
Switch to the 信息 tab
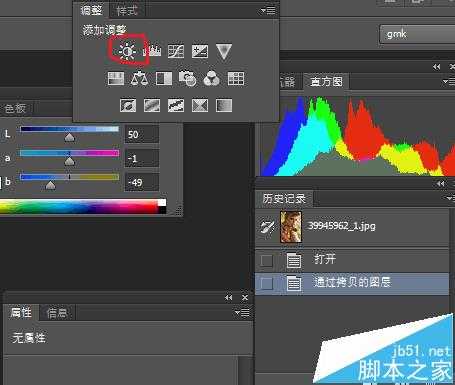pyautogui.click(x=57, y=313)
